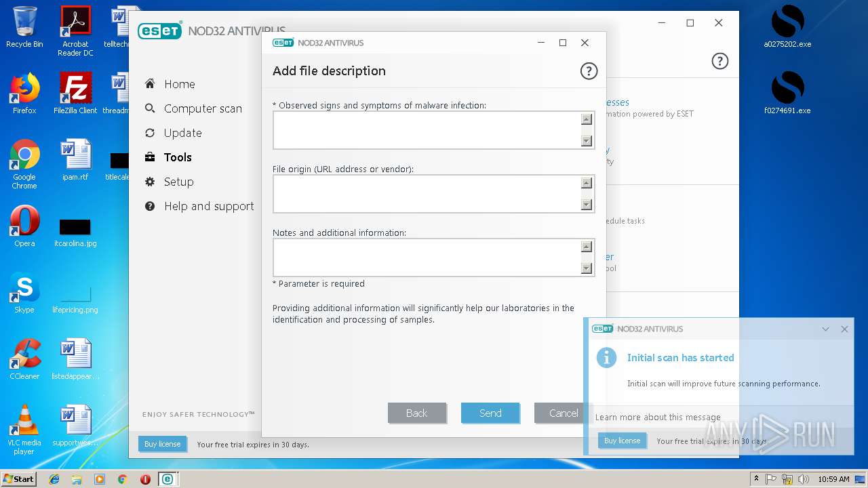Show hidden system tray icons
Screen dimensions: 868x488
(x=757, y=479)
